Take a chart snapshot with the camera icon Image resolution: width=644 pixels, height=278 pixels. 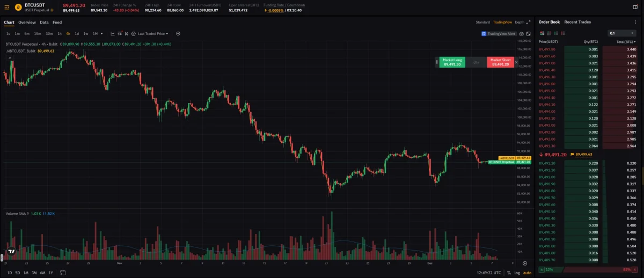pyautogui.click(x=521, y=33)
